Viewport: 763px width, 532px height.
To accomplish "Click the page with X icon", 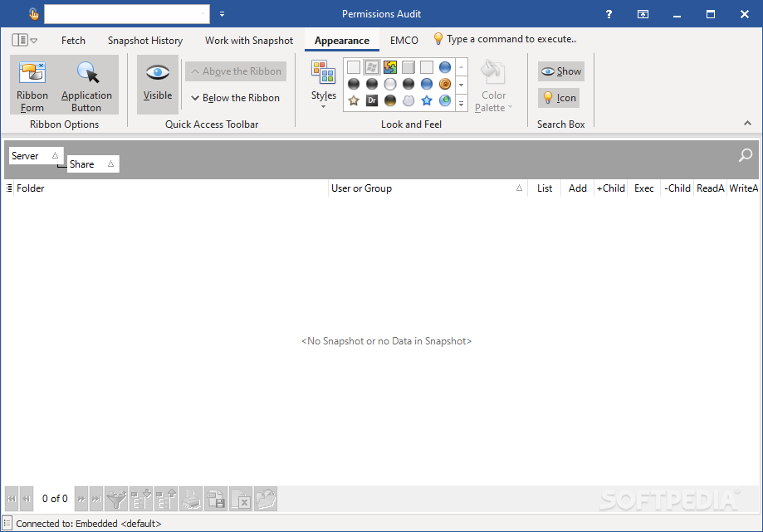I will 241,499.
